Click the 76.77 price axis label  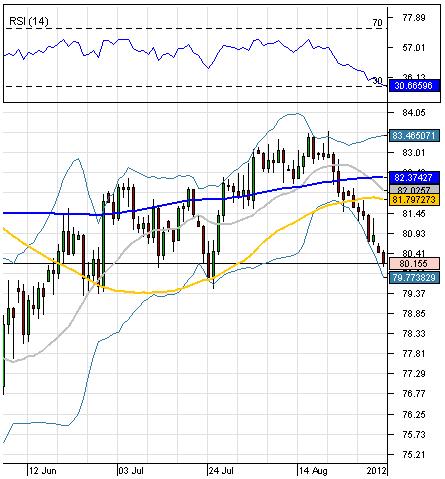point(414,394)
